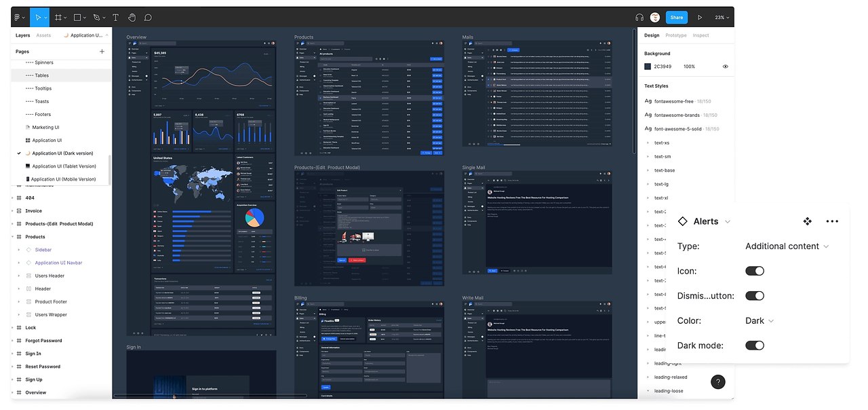
Task: Select the Frame tool
Action: pos(58,17)
